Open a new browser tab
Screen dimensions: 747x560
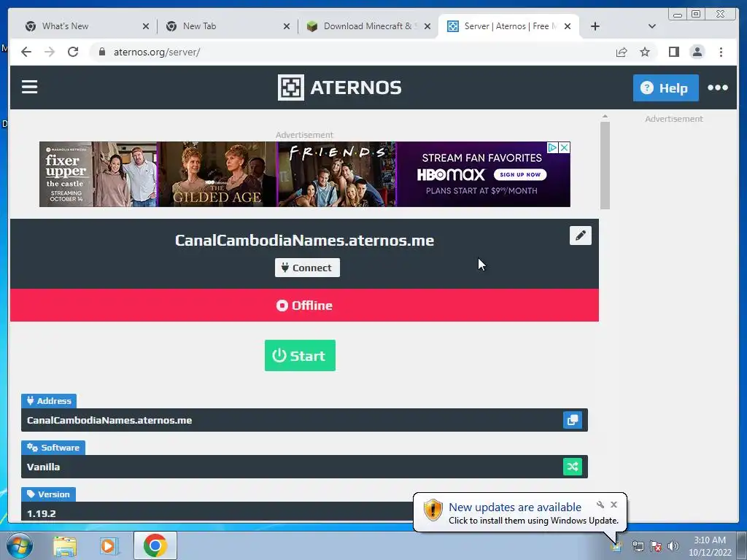coord(595,26)
